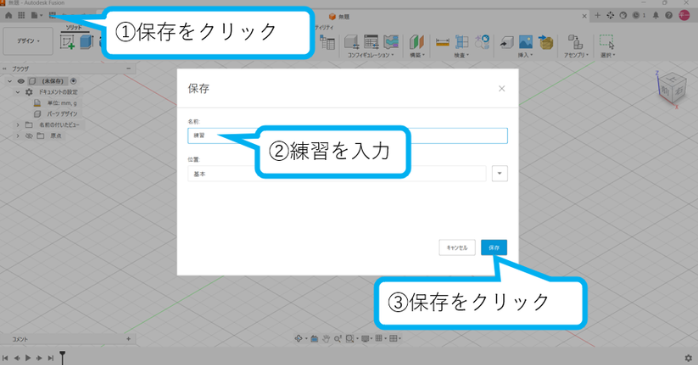Click the orbit navigation icon
This screenshot has height=365, width=698.
click(x=299, y=339)
